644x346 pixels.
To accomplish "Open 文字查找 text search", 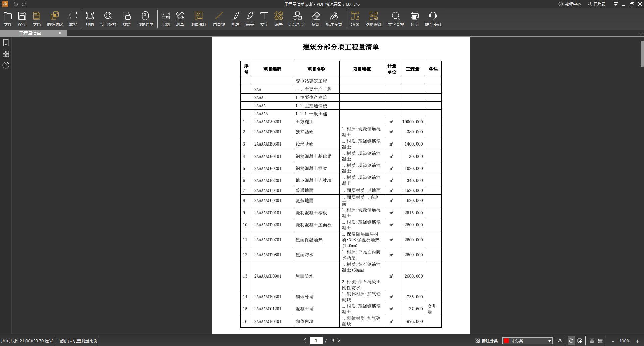I will [x=396, y=19].
